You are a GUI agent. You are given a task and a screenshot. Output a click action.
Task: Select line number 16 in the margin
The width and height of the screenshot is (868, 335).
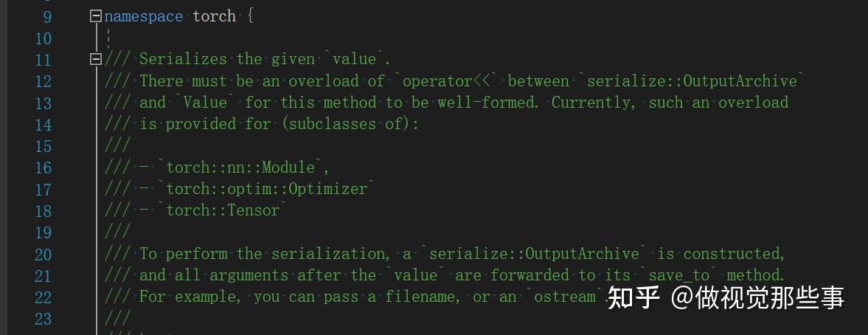(43, 167)
